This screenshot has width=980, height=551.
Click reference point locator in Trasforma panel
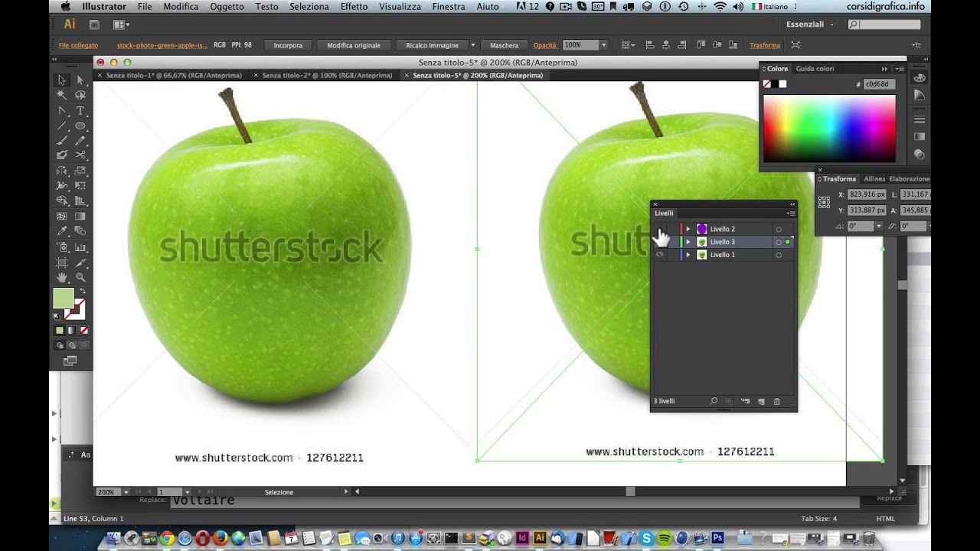click(x=824, y=203)
